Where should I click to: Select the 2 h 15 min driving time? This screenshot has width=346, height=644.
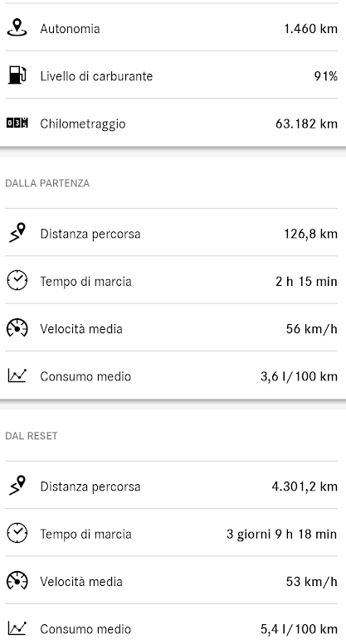[x=306, y=281]
